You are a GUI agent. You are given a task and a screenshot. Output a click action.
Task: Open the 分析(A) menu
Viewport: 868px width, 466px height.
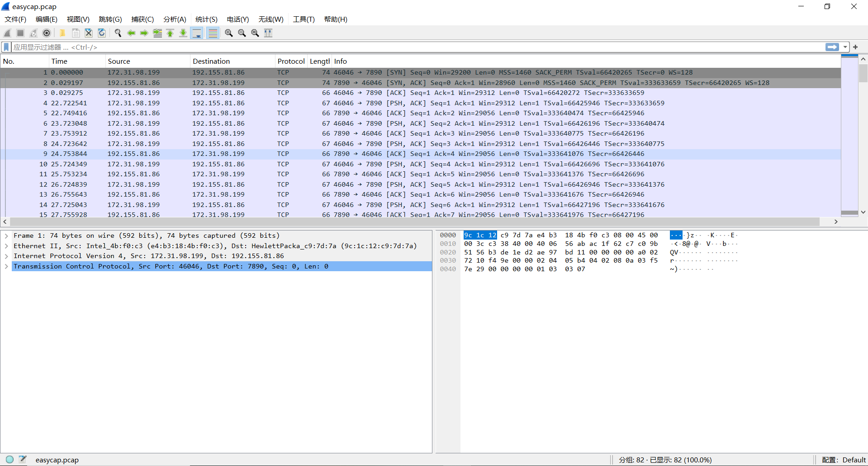point(175,19)
